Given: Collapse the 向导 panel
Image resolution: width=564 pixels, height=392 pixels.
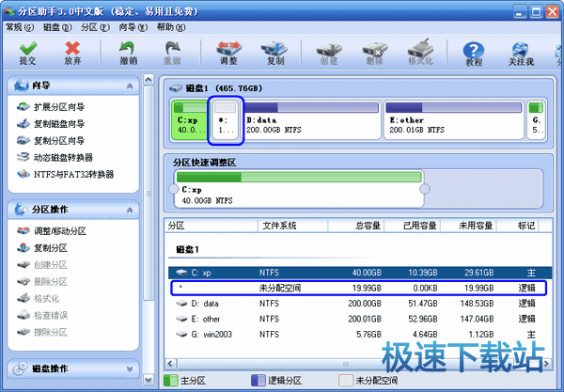Looking at the screenshot, I should click(x=130, y=86).
